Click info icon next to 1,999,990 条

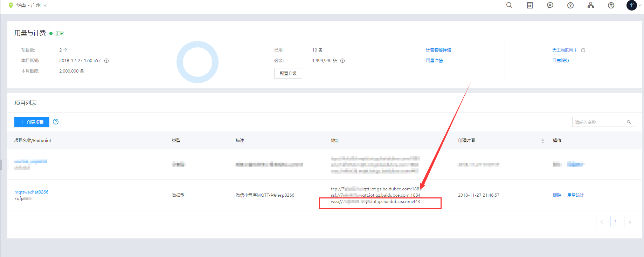coord(342,61)
